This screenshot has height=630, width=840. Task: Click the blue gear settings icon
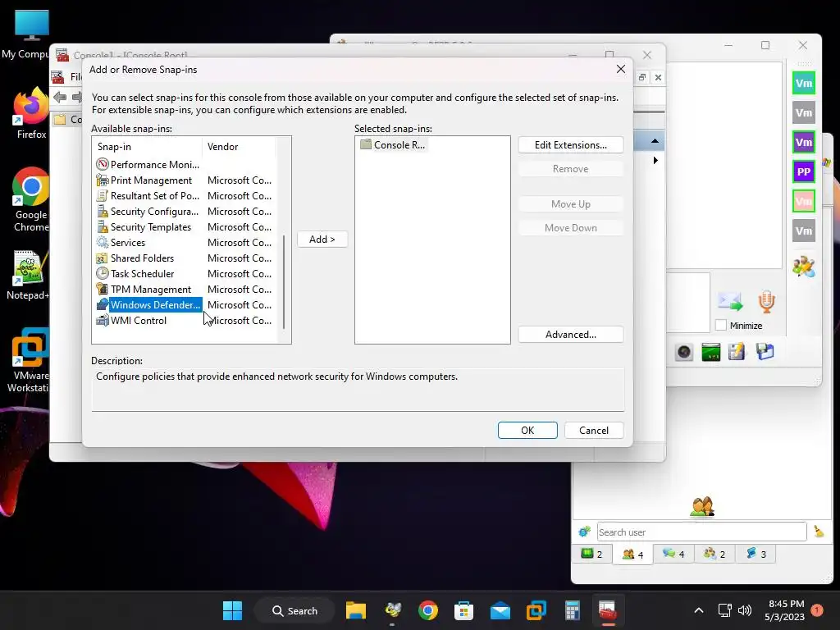(584, 532)
